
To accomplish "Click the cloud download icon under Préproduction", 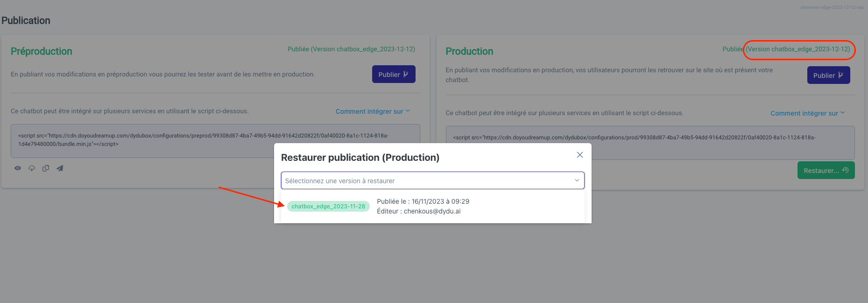I will [32, 168].
